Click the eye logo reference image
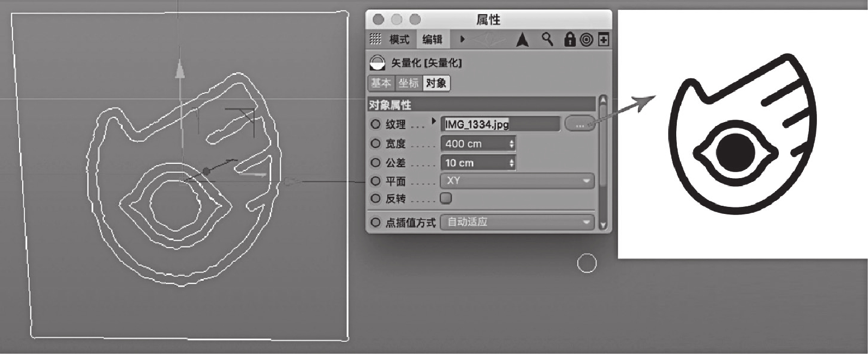 tap(743, 134)
